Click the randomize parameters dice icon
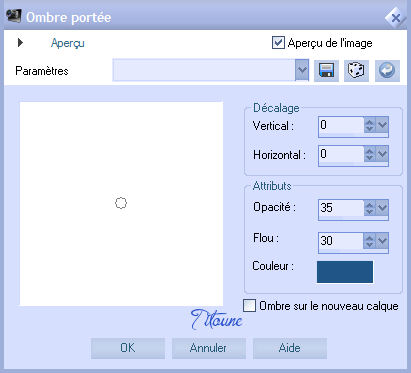 (x=356, y=71)
